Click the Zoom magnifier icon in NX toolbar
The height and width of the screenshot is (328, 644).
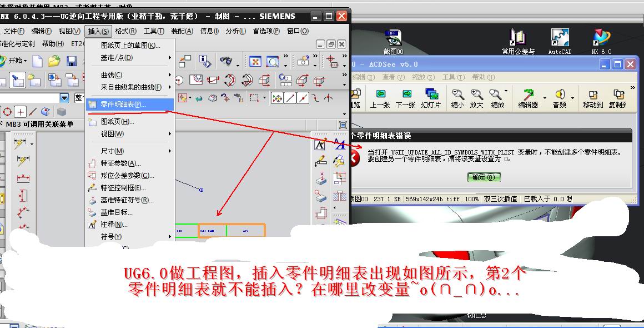point(272,62)
